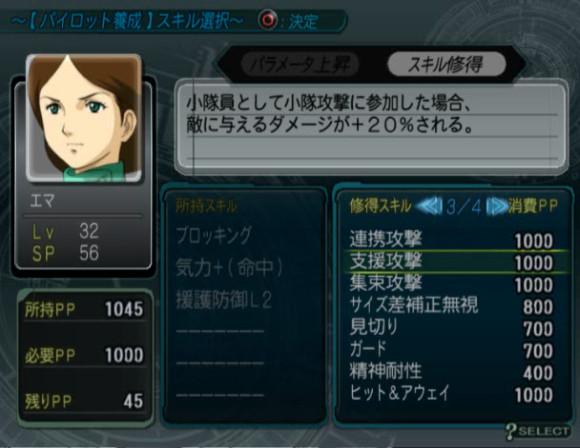This screenshot has width=580, height=448.
Task: Click left page arrow beside 3/4
Action: [430, 206]
